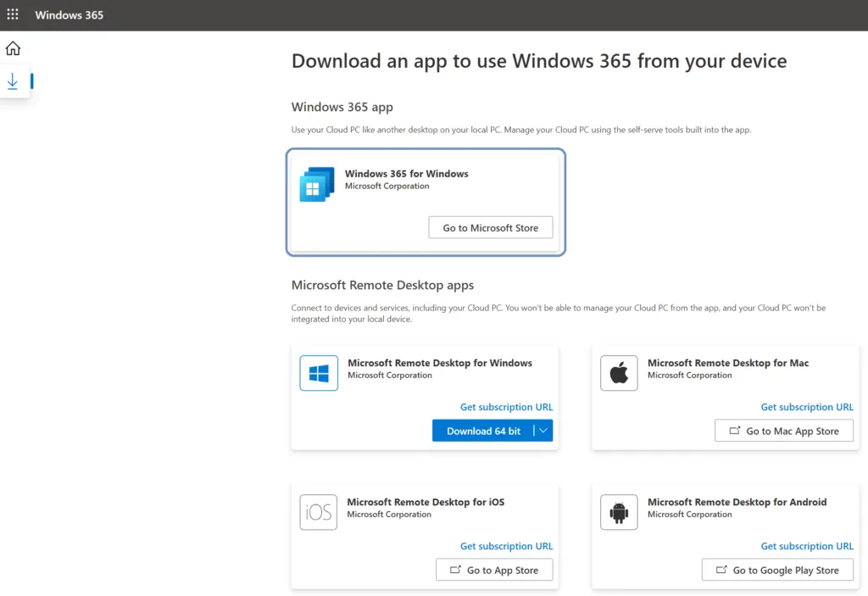
Task: Click the Go to Google Play Store button
Action: coord(777,570)
